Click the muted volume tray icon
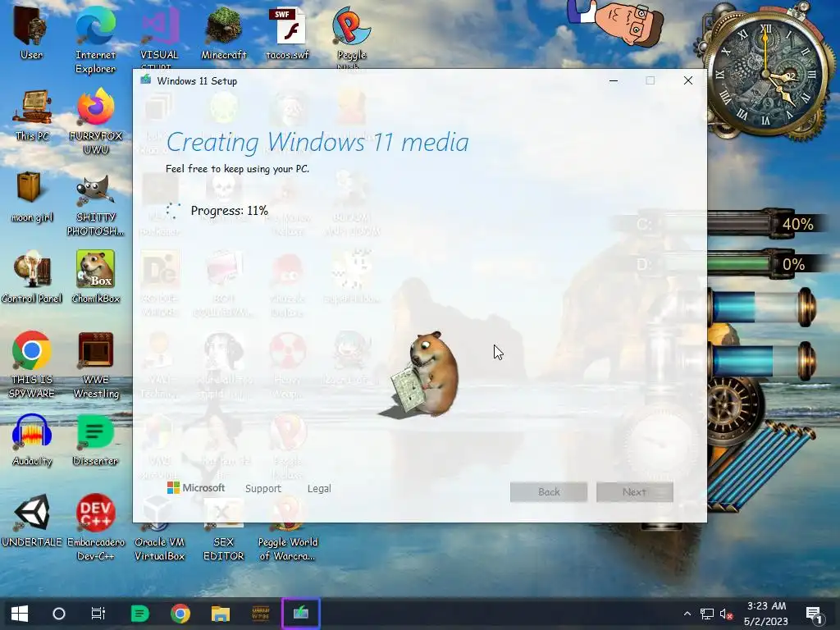This screenshot has height=630, width=840. [726, 614]
